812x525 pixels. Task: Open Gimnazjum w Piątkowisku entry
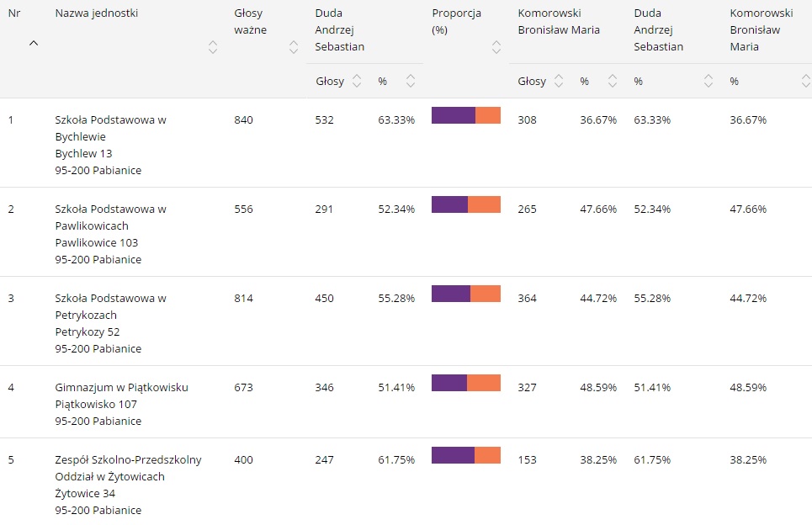[x=121, y=387]
